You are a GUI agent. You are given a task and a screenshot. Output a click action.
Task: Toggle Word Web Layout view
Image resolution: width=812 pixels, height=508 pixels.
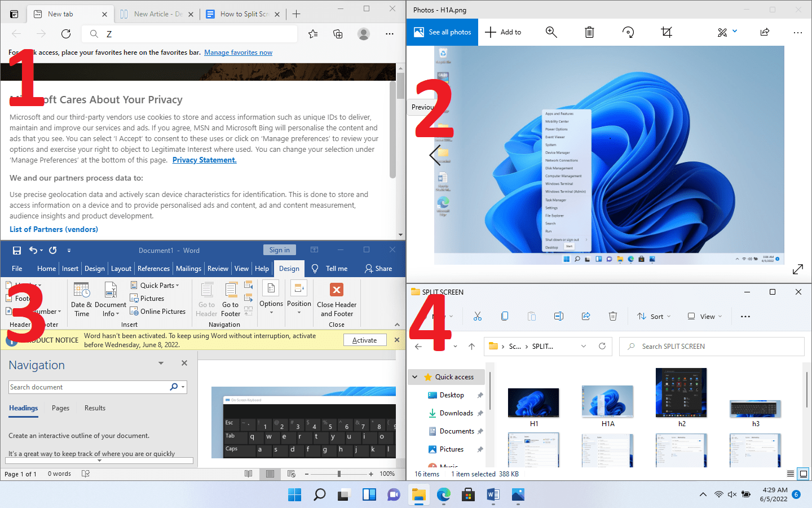[292, 474]
